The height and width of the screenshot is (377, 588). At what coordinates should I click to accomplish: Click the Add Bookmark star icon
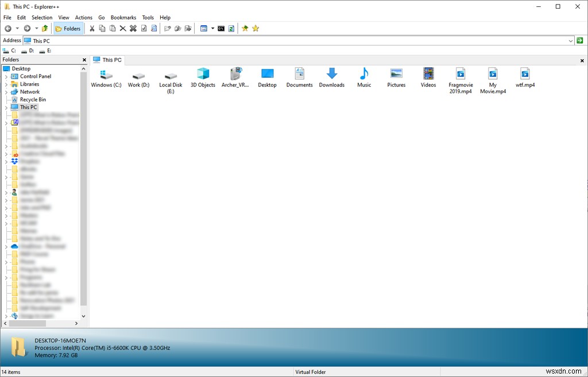coord(244,28)
